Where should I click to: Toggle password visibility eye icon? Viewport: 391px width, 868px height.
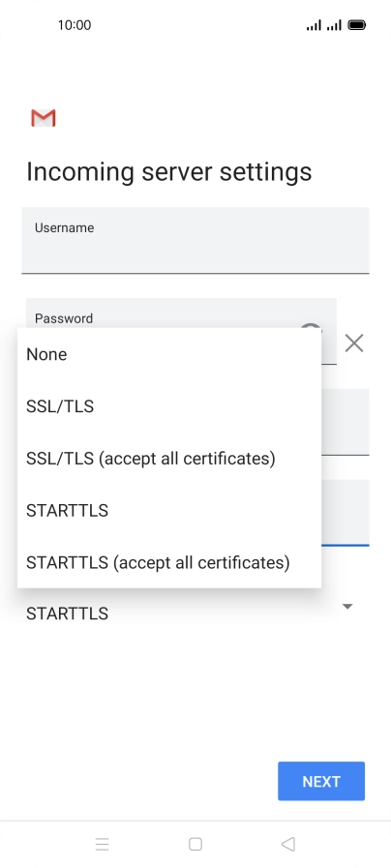tap(311, 327)
